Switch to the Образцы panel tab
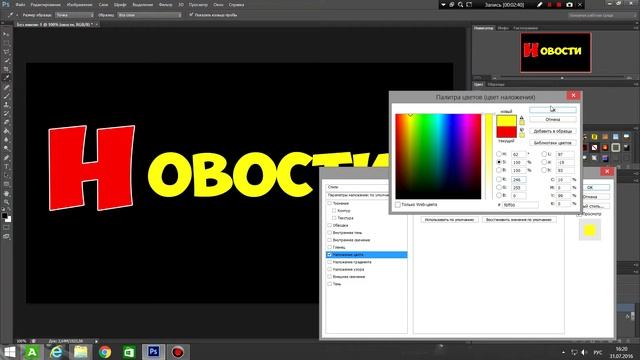This screenshot has height=360, width=640. [496, 84]
